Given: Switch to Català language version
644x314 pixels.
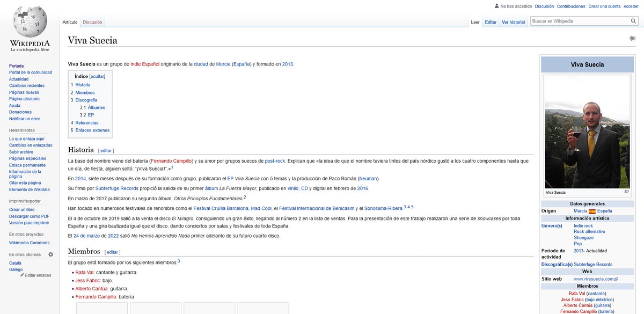Looking at the screenshot, I should tap(16, 263).
